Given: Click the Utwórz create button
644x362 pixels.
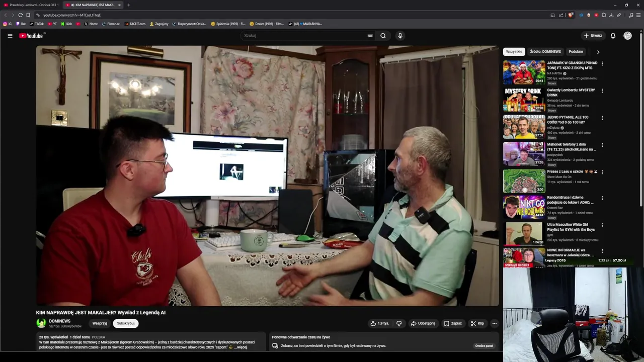Looking at the screenshot, I should coord(593,36).
